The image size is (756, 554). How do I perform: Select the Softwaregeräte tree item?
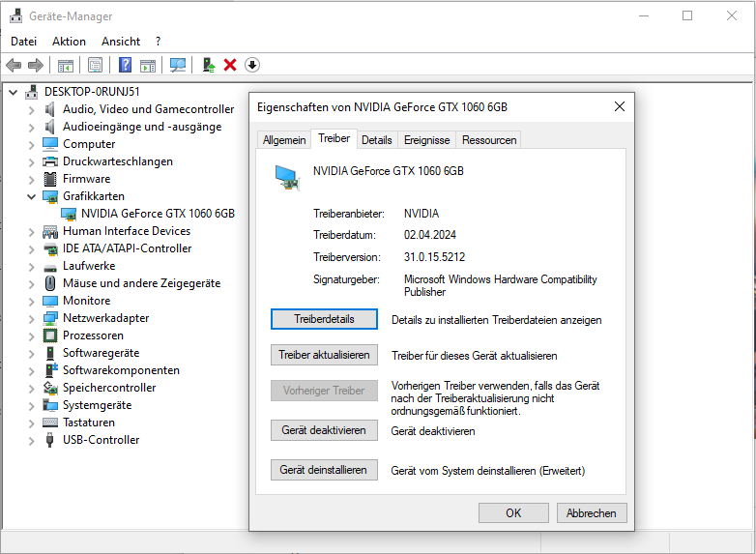pos(102,353)
